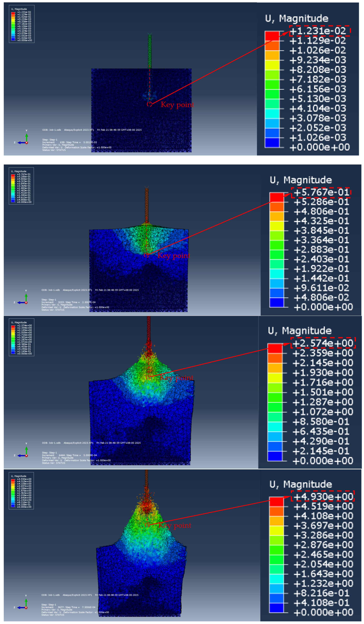Screen dimensions: 364x624
Task: Choose the cyan swatch beside +6.435e-01
Action: point(275,427)
